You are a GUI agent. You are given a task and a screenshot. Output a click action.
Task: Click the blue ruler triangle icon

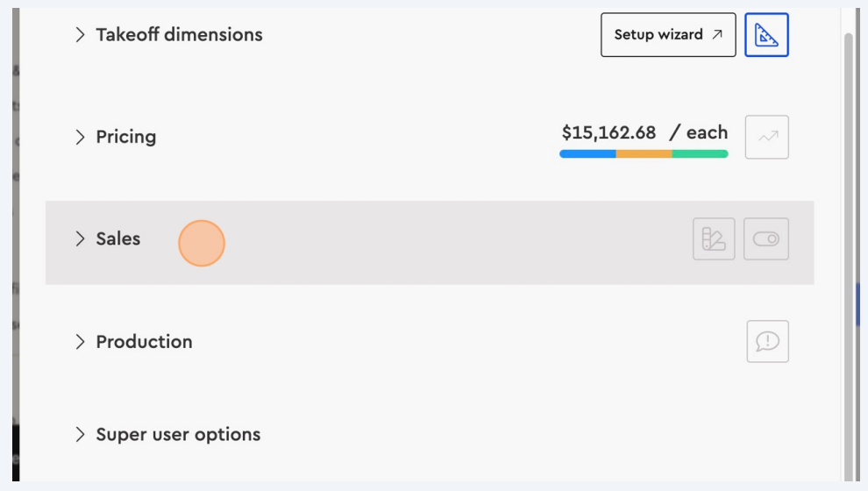coord(766,35)
